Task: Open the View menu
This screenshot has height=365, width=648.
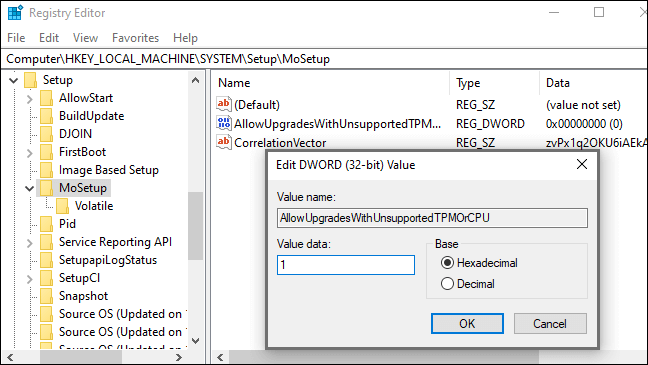Action: (x=85, y=38)
